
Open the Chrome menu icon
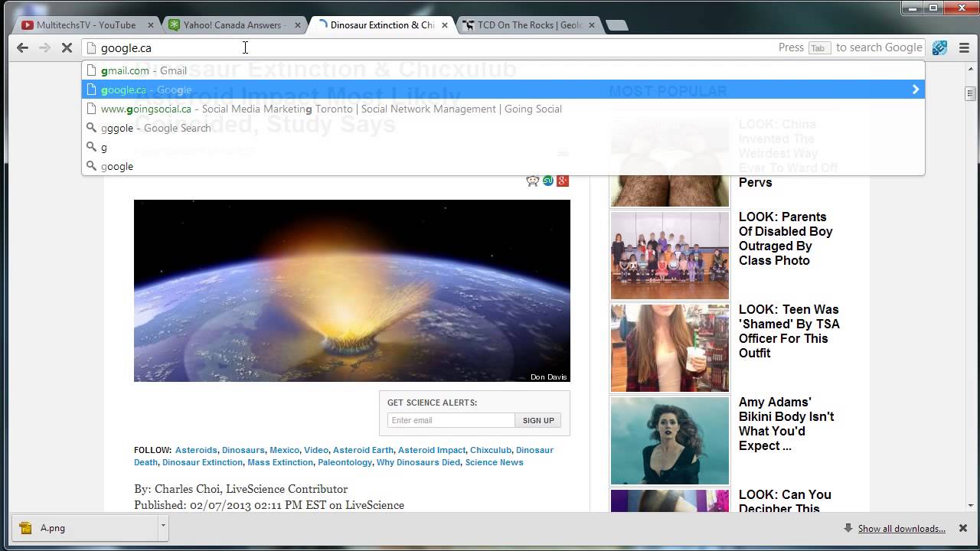(x=964, y=47)
